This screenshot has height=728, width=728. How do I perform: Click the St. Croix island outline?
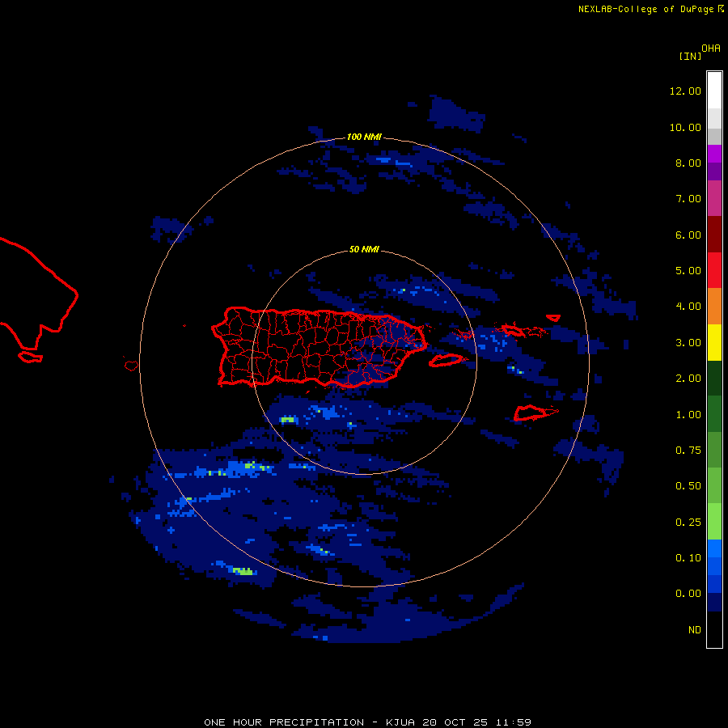535,413
